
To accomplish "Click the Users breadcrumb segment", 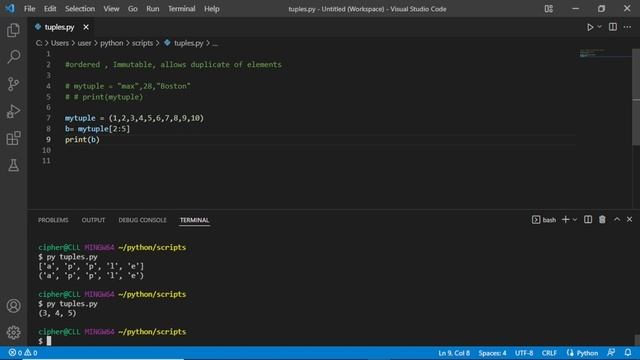I will (x=60, y=43).
